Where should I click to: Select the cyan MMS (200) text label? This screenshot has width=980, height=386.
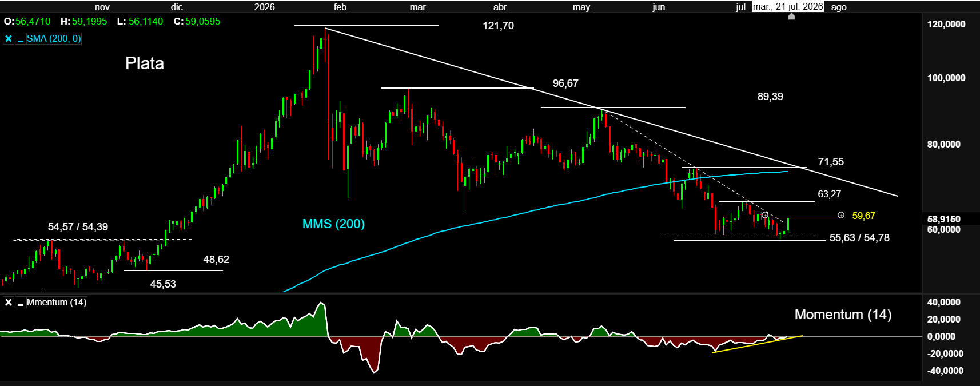coord(333,224)
